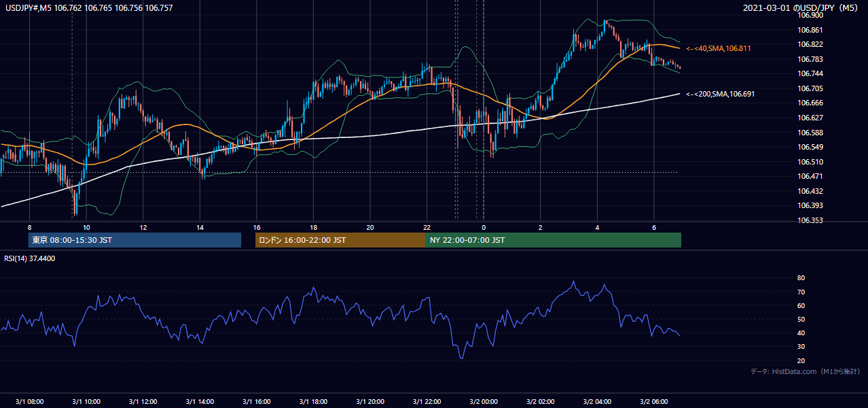Click price axis label 106.666
Image resolution: width=868 pixels, height=408 pixels.
811,103
